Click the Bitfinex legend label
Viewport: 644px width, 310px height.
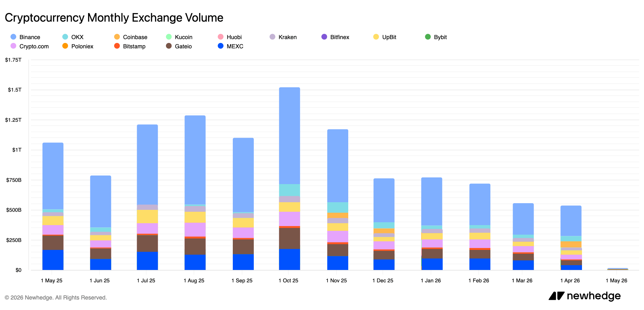click(x=340, y=37)
